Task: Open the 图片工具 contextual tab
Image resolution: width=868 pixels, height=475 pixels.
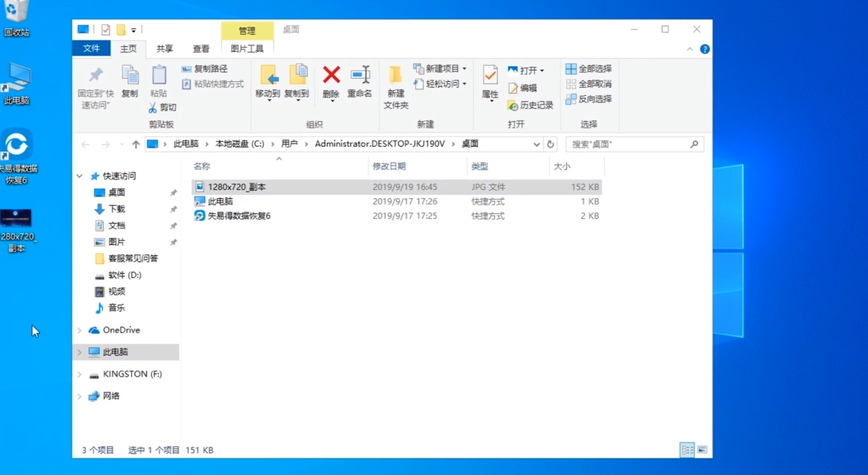Action: point(247,48)
